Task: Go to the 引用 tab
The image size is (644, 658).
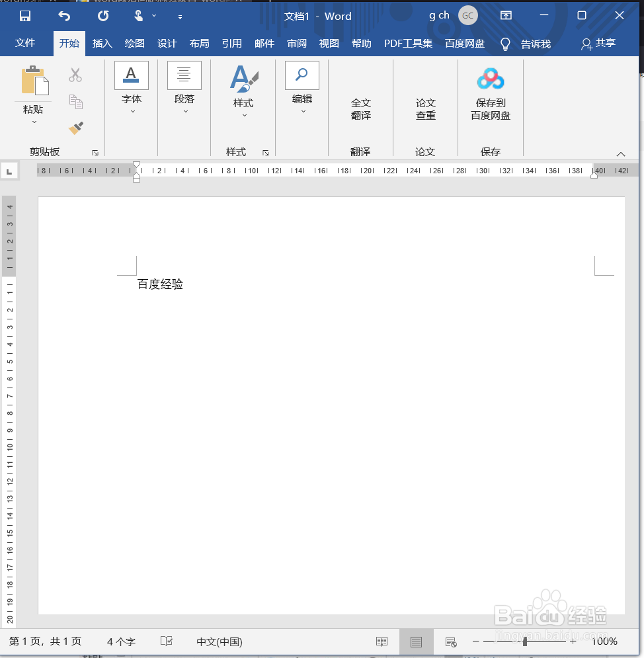Action: click(x=231, y=43)
